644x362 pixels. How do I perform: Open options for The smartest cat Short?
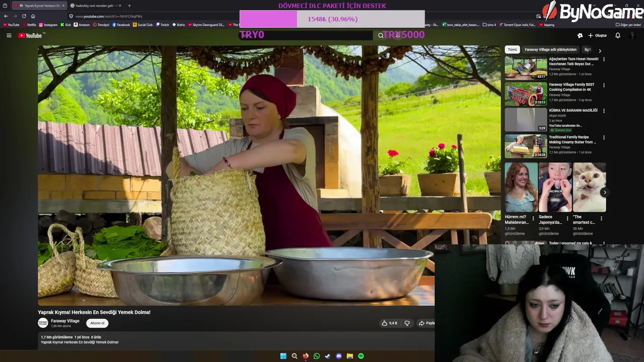pyautogui.click(x=601, y=218)
